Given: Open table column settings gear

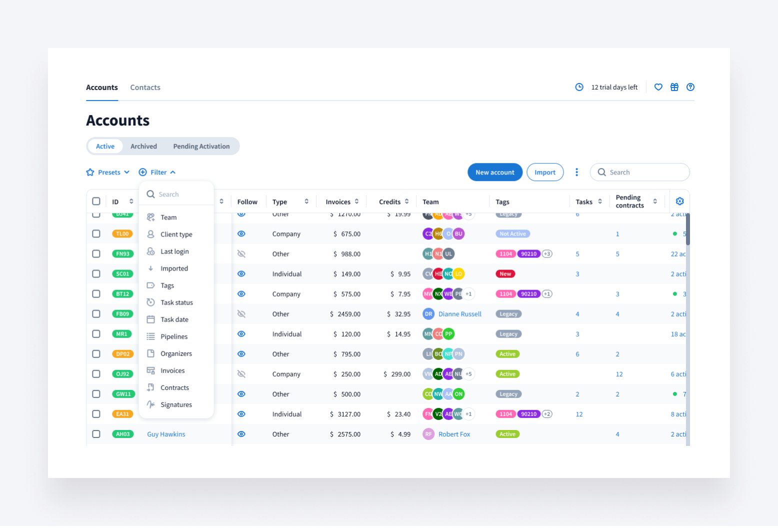Looking at the screenshot, I should coord(679,201).
